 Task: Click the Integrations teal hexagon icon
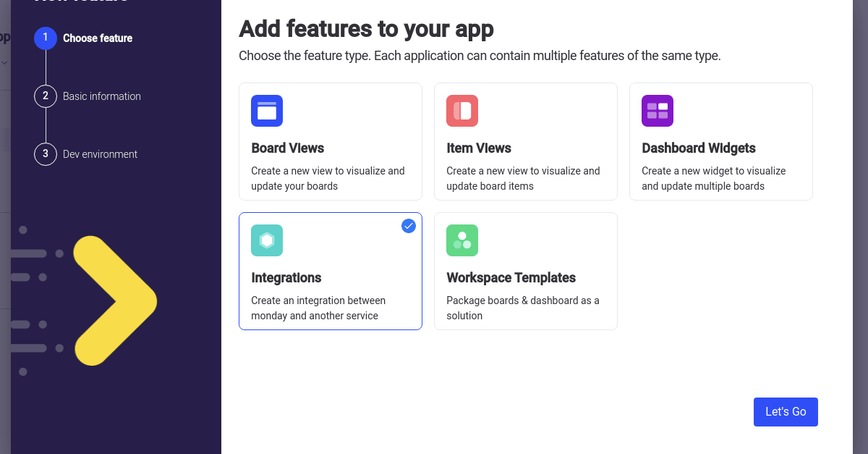pos(267,240)
